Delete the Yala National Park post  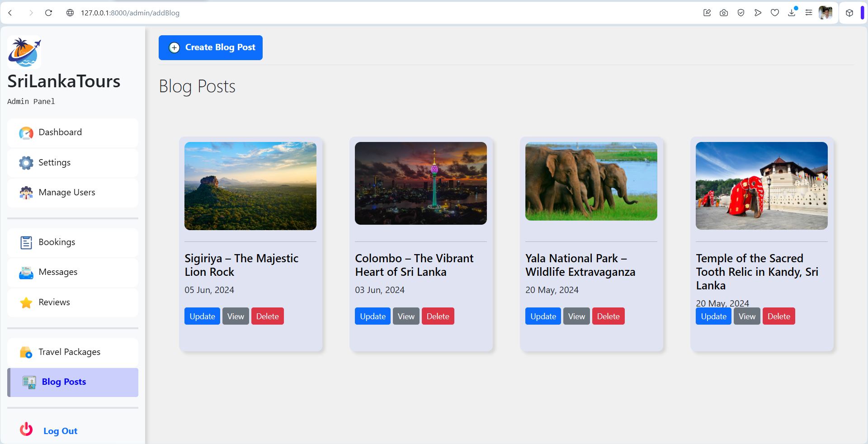[608, 316]
